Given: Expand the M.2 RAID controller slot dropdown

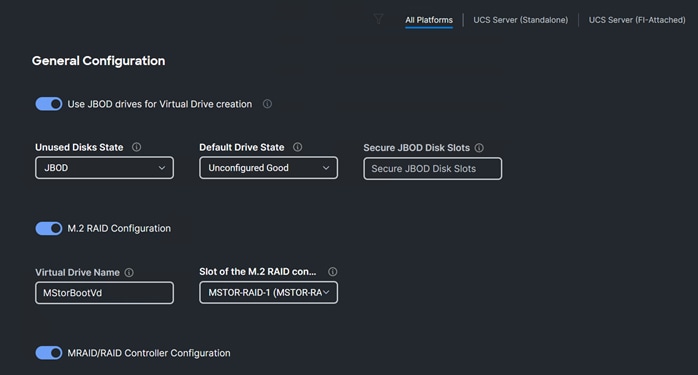Looking at the screenshot, I should (268, 293).
